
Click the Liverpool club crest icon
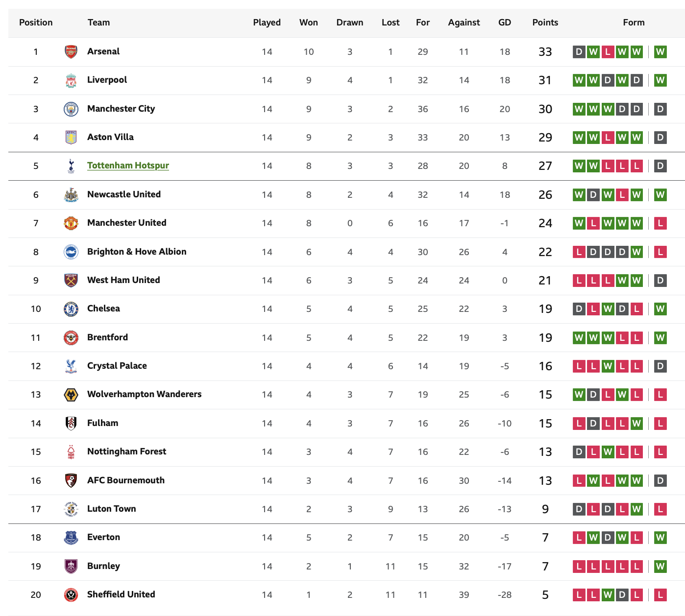coord(71,80)
